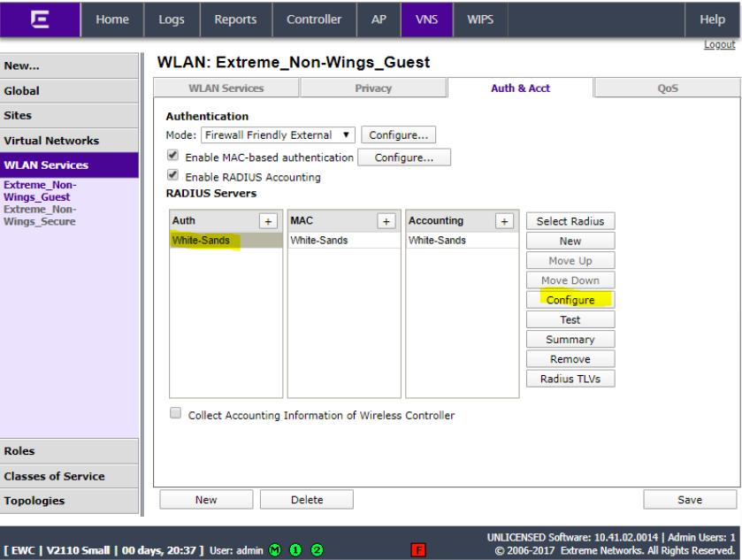742x560 pixels.
Task: Click the Summary button
Action: click(x=570, y=340)
